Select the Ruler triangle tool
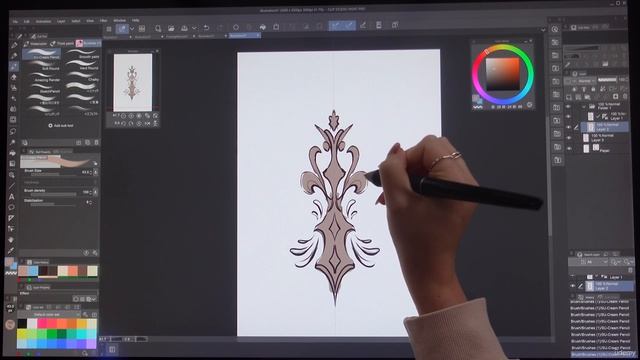Screen dimensions: 640x360 coord(11,218)
